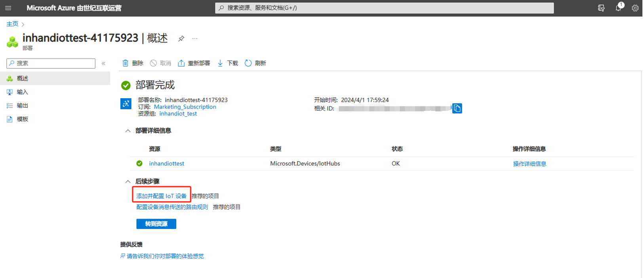Select 输出 in the left menu
Image resolution: width=644 pixels, height=278 pixels.
pyautogui.click(x=55, y=105)
